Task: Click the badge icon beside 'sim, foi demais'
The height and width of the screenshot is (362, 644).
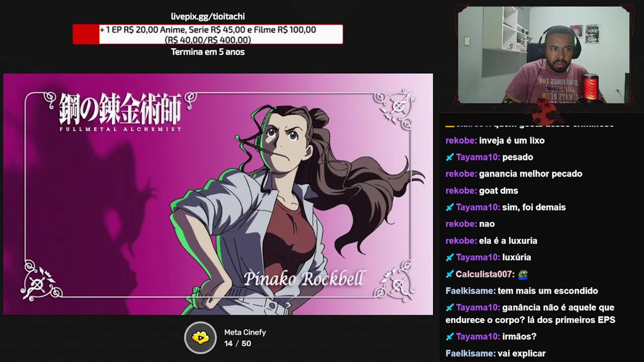Action: coord(450,208)
